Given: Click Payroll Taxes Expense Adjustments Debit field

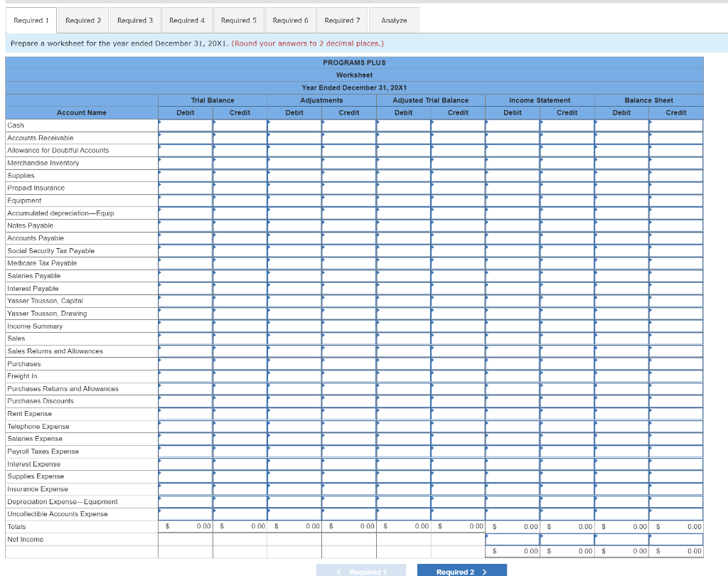Looking at the screenshot, I should [294, 452].
